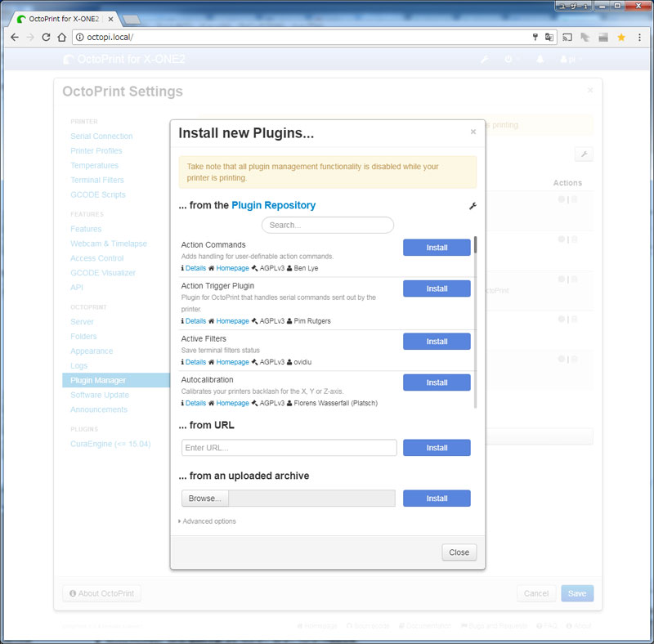The image size is (654, 644).
Task: Open API settings
Action: (x=77, y=288)
